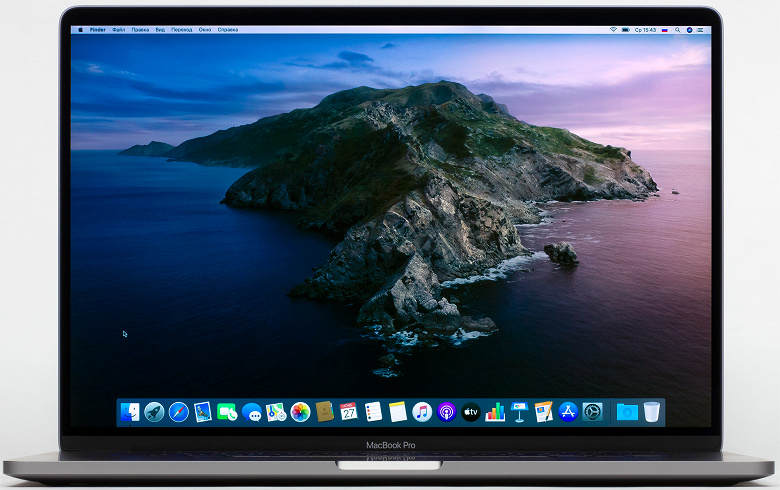Open the Окно menu
The width and height of the screenshot is (780, 490).
205,30
